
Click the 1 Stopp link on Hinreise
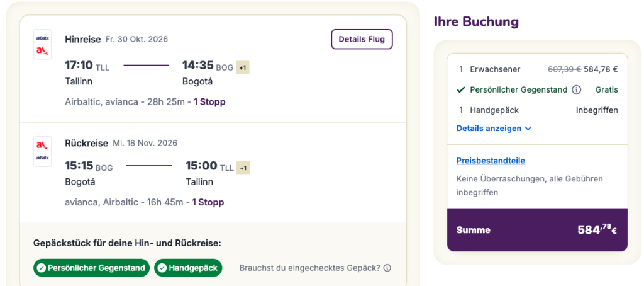tap(209, 101)
